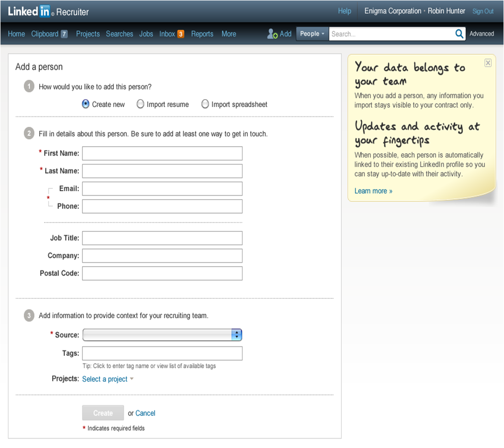Click the LinkedIn Recruiter logo
504x448 pixels.
tap(48, 11)
